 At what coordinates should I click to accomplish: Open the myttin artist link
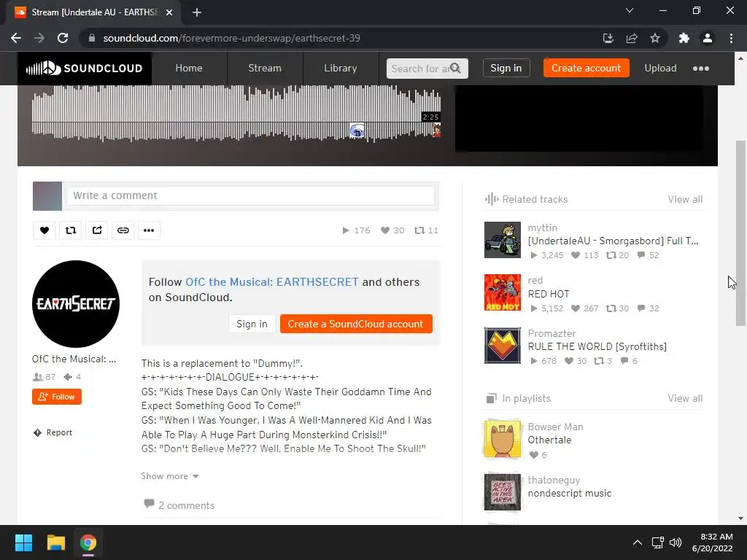542,228
